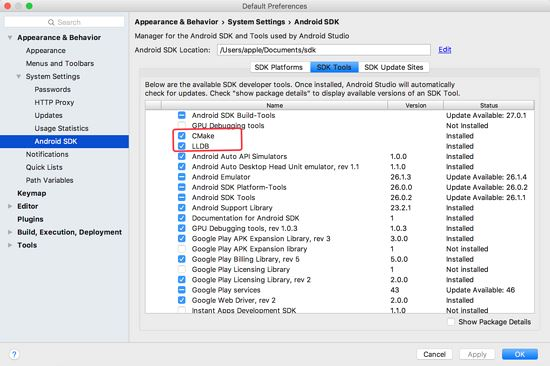Uncheck Google Web Driver, rev 2 checkbox
This screenshot has height=366, width=550.
[182, 300]
